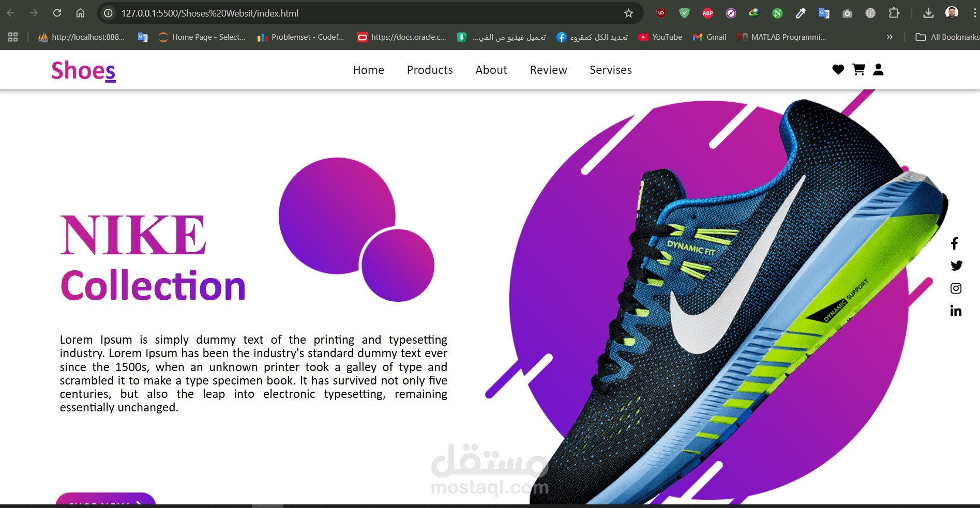The image size is (980, 508).
Task: Click the green N extension icon
Action: pyautogui.click(x=777, y=13)
